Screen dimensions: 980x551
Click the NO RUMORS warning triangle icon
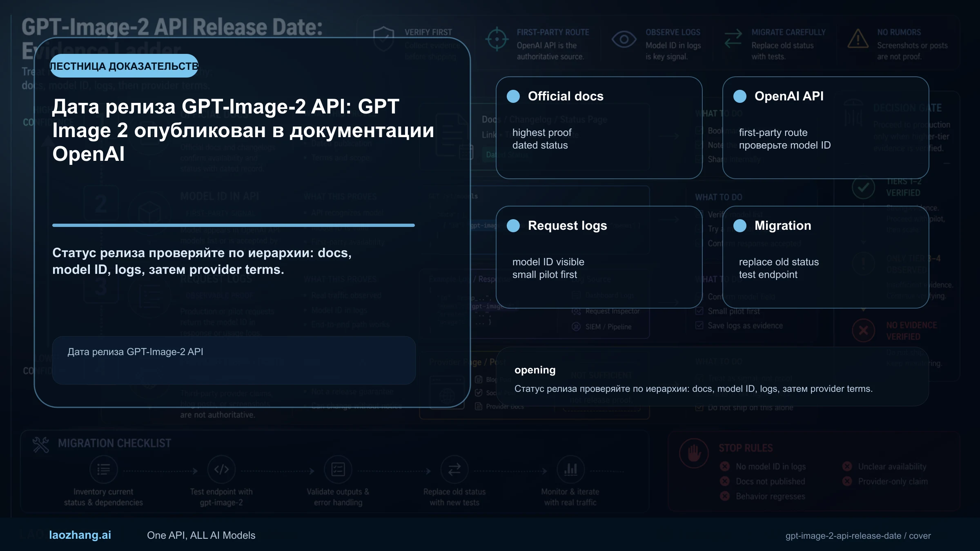858,39
